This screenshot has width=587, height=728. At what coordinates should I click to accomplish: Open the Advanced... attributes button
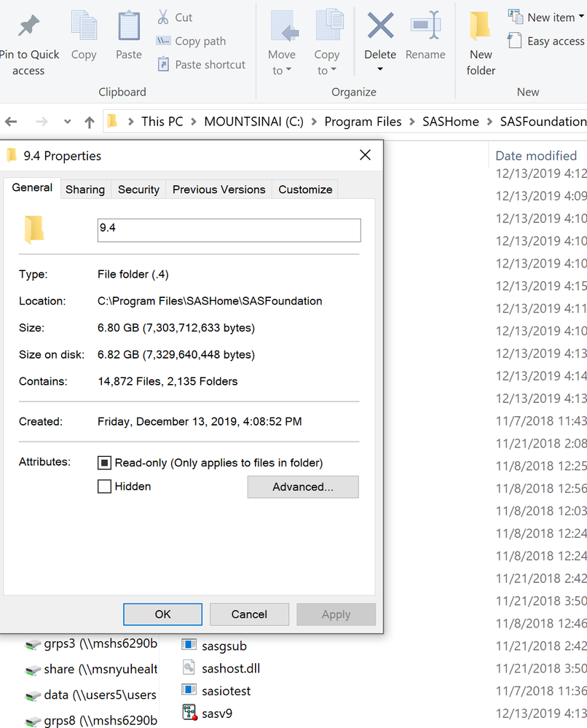303,487
